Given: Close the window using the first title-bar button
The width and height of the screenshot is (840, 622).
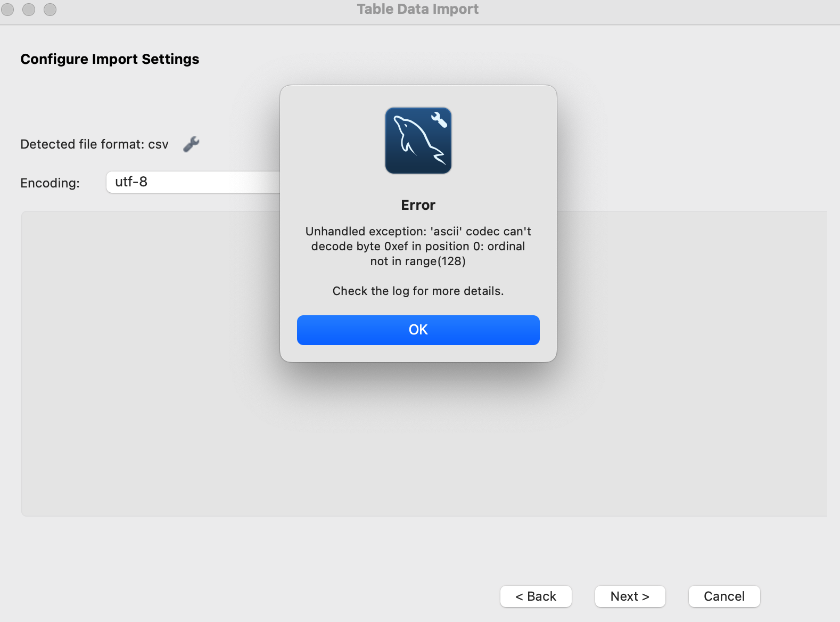Looking at the screenshot, I should point(7,10).
